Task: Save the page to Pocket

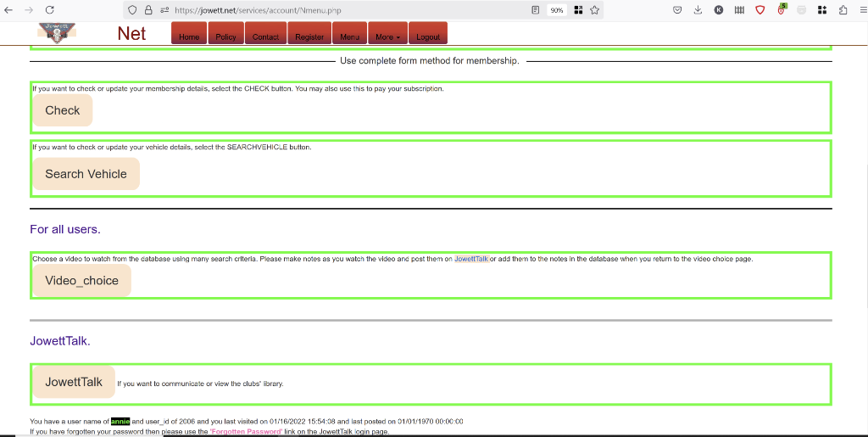Action: (x=677, y=10)
